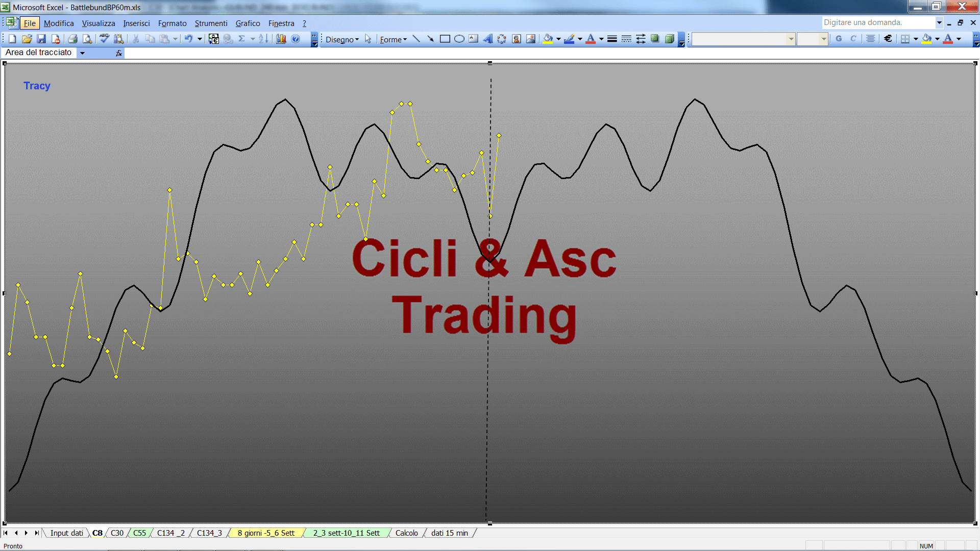980x551 pixels.
Task: Click Drawing Fill Color paint bucket swatch
Action: 548,39
